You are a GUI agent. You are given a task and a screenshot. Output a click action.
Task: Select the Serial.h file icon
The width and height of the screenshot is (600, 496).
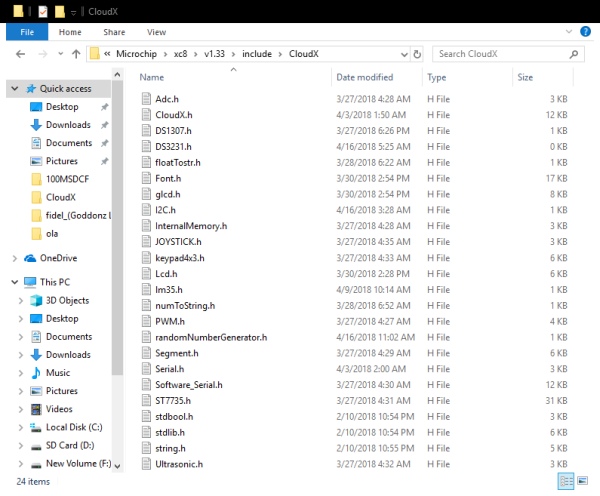coord(146,369)
